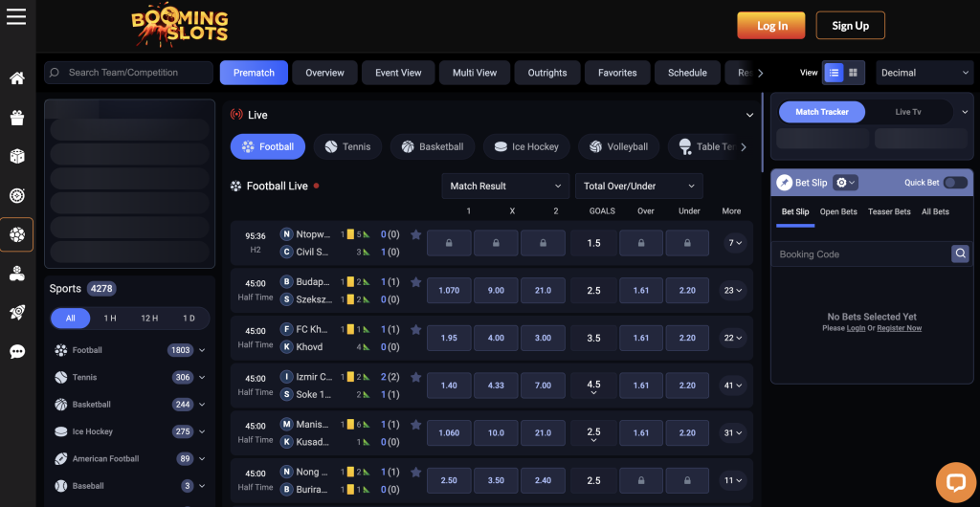The image size is (980, 507).
Task: Select the Volleyball live sport chip
Action: pyautogui.click(x=618, y=146)
